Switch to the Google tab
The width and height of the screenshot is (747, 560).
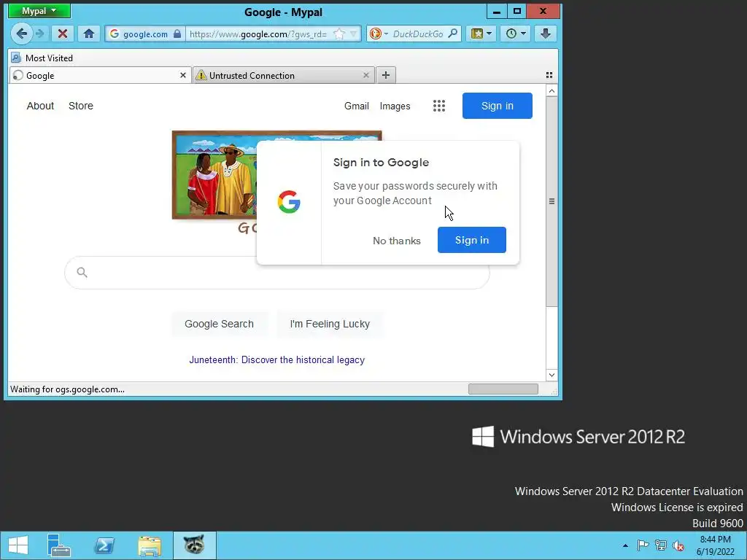coord(100,75)
